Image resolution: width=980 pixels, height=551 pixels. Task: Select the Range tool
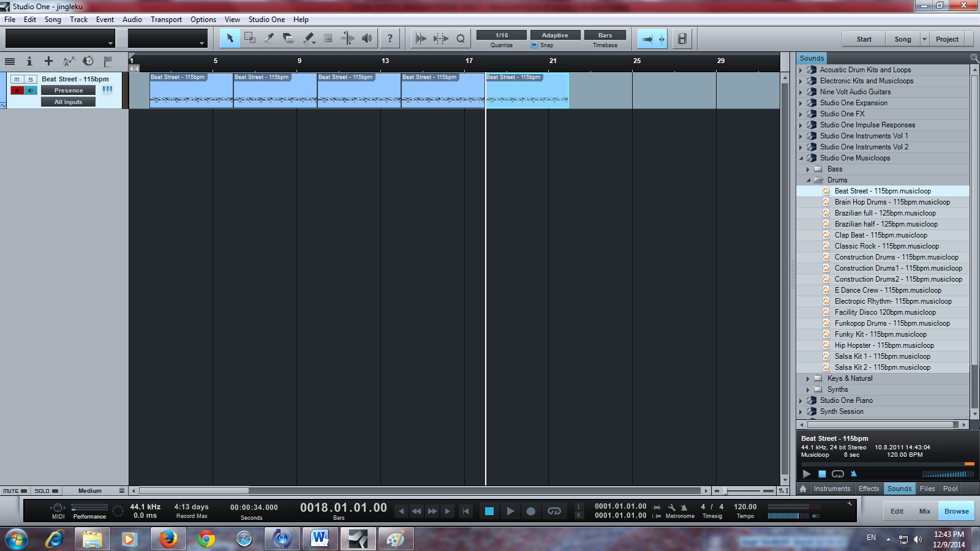pyautogui.click(x=250, y=38)
